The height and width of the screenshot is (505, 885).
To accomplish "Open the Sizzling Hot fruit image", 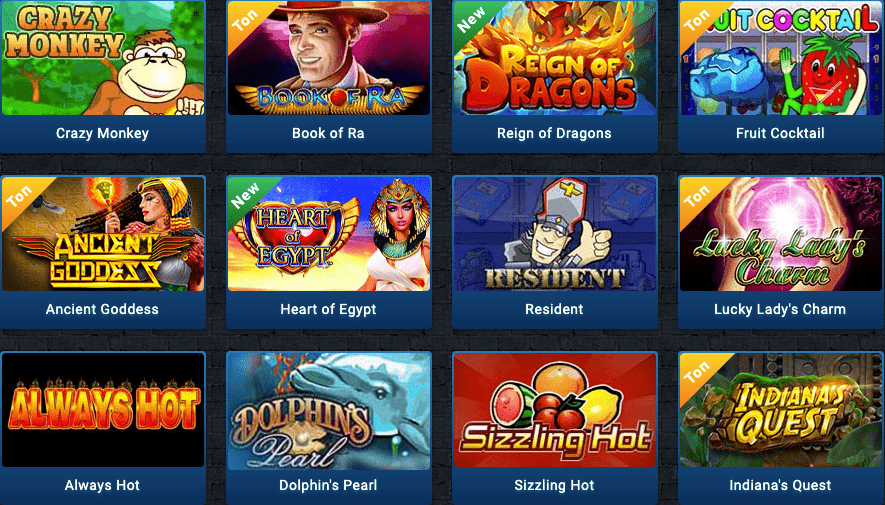I will (x=555, y=410).
